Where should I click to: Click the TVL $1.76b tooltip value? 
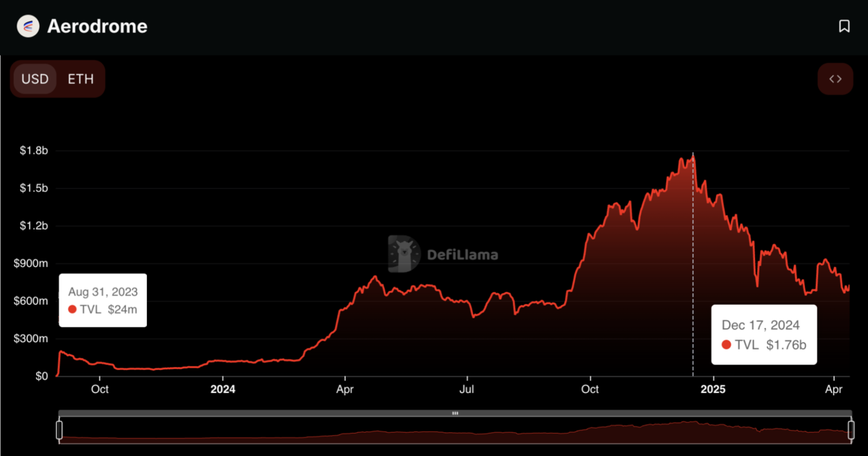pyautogui.click(x=764, y=345)
